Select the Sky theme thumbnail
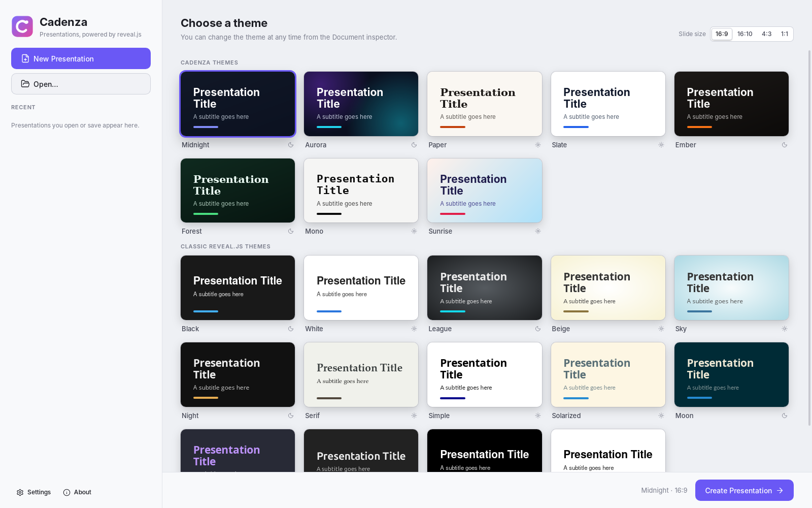This screenshot has height=508, width=812. (x=731, y=288)
